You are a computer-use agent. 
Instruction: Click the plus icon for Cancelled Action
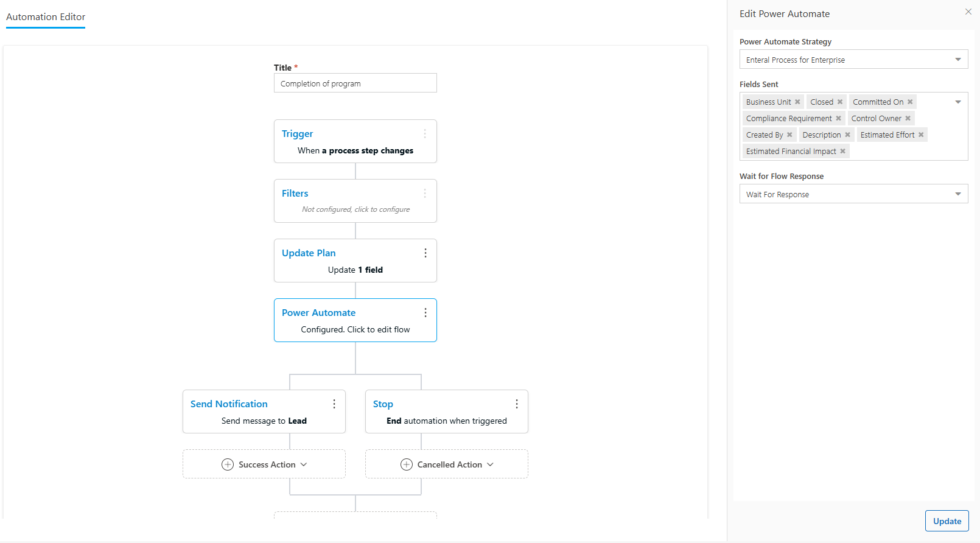point(407,464)
